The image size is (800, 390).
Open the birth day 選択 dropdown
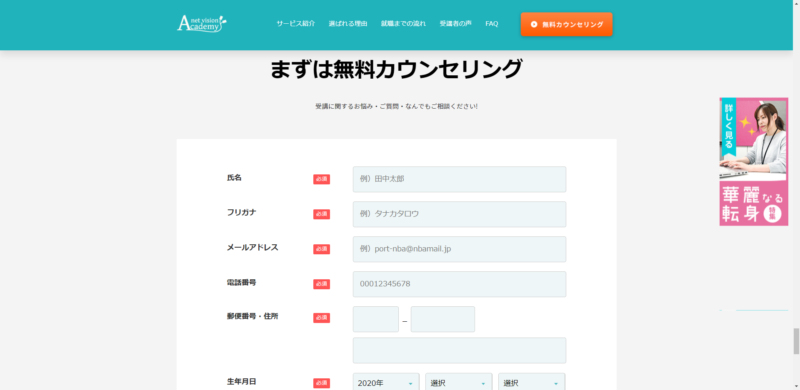point(532,383)
